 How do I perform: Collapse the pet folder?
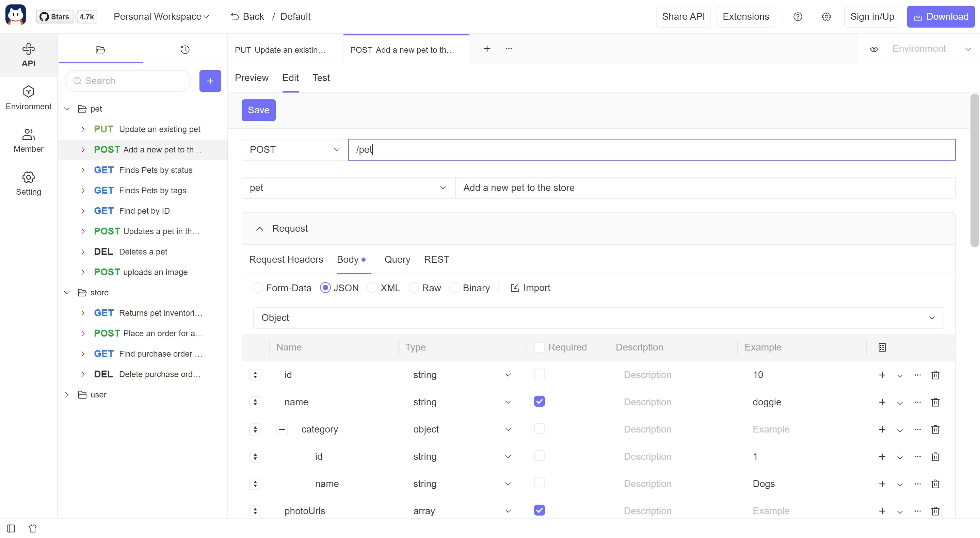(67, 109)
